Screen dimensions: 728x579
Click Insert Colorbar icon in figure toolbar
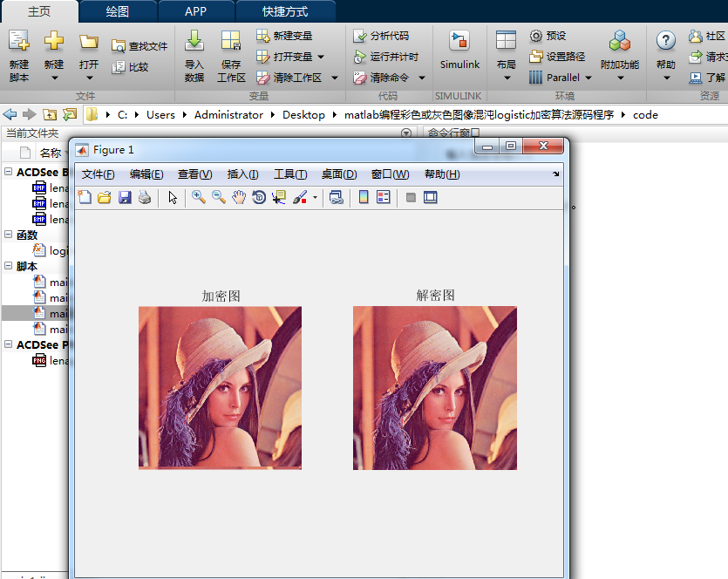(364, 197)
